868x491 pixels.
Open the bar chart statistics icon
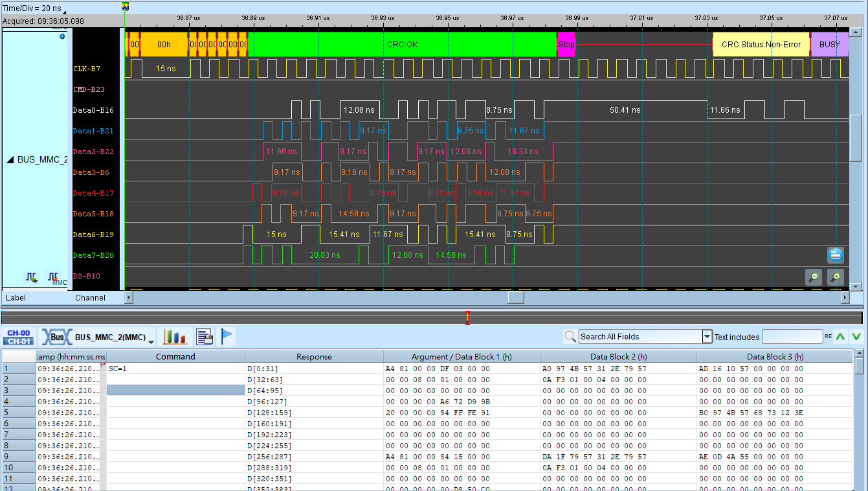[x=174, y=337]
